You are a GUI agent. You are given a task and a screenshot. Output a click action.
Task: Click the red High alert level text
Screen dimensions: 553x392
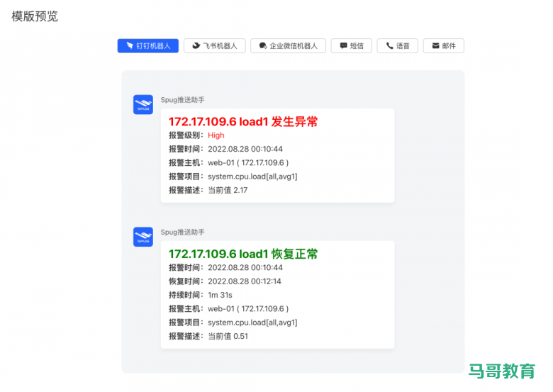[216, 135]
